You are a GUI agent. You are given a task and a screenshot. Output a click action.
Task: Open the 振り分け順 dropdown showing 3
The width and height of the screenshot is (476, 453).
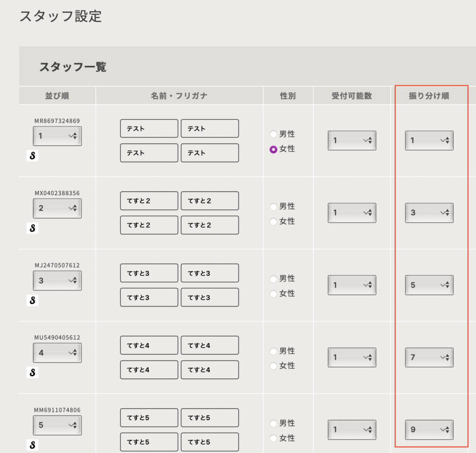(429, 213)
